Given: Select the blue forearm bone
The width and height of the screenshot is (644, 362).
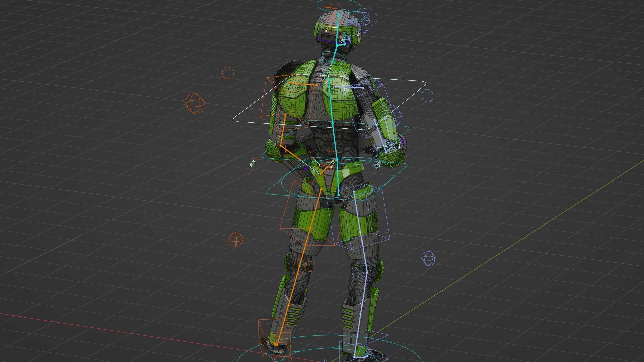Looking at the screenshot, I should tap(380, 136).
